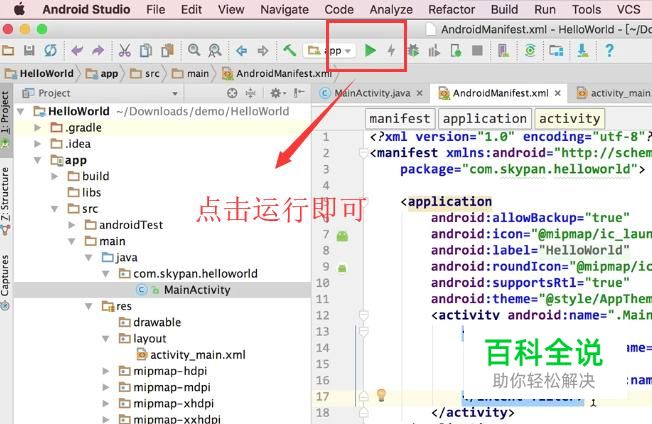Click the Synchronize refresh icon
Viewport: 652px width, 424px height.
[x=50, y=51]
